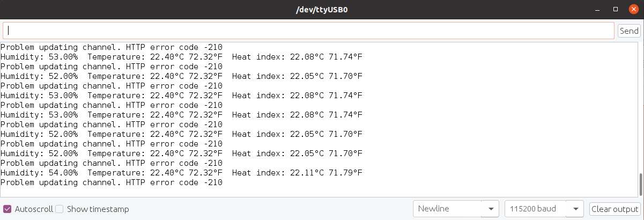
Task: Click the 115200 baud dropdown arrow
Action: coord(576,209)
